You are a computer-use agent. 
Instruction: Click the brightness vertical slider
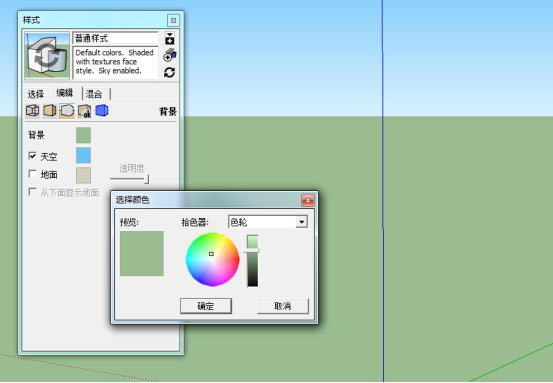pyautogui.click(x=253, y=261)
